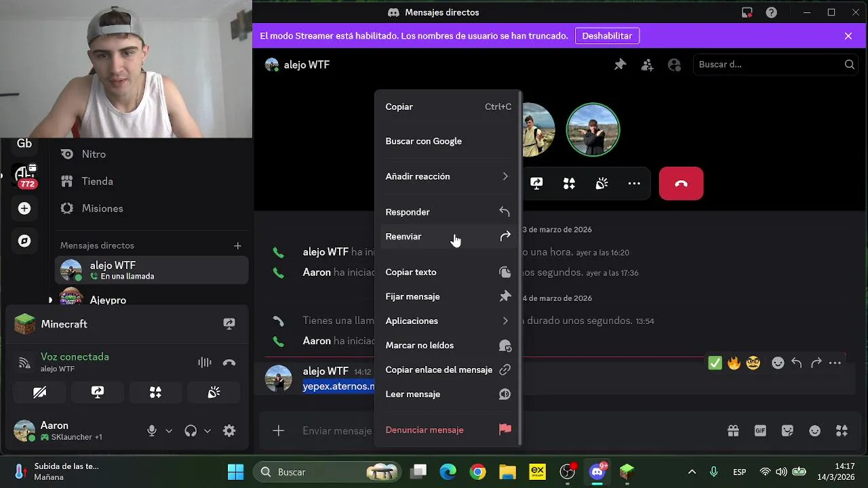
Task: Share screen icon in call controls
Action: pos(536,184)
